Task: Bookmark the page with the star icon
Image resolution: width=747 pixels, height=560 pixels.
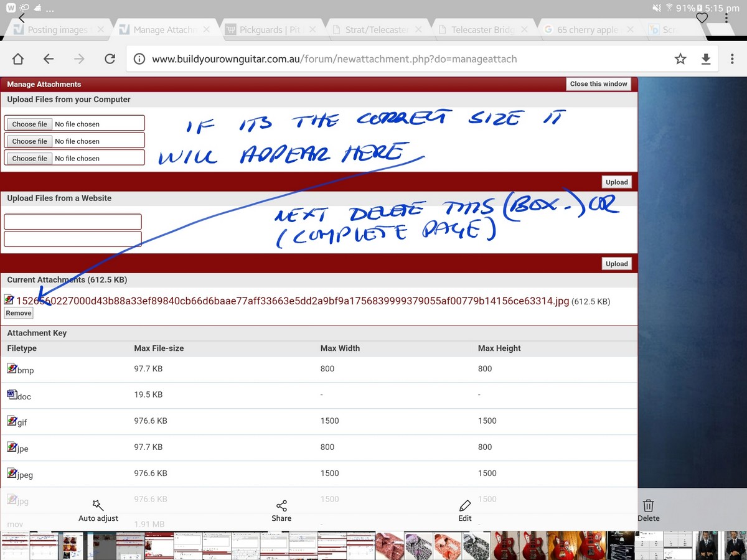Action: pos(680,59)
